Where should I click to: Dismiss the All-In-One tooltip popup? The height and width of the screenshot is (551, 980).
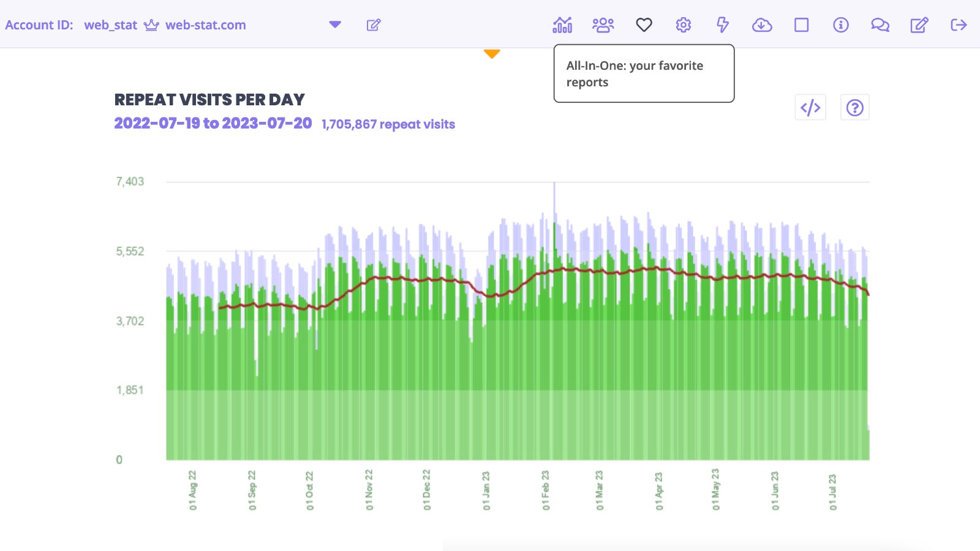pos(643,73)
